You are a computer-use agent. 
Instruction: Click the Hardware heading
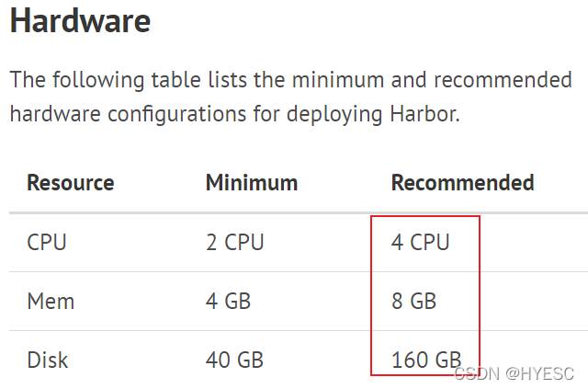pos(80,20)
